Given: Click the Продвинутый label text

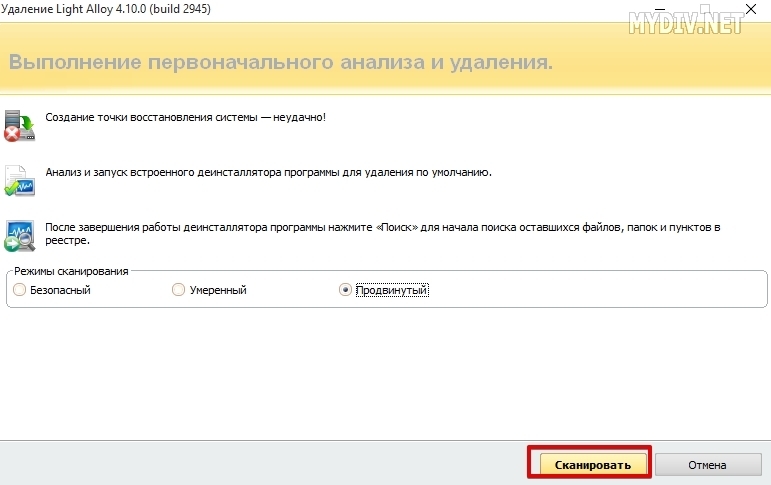Looking at the screenshot, I should pos(392,290).
